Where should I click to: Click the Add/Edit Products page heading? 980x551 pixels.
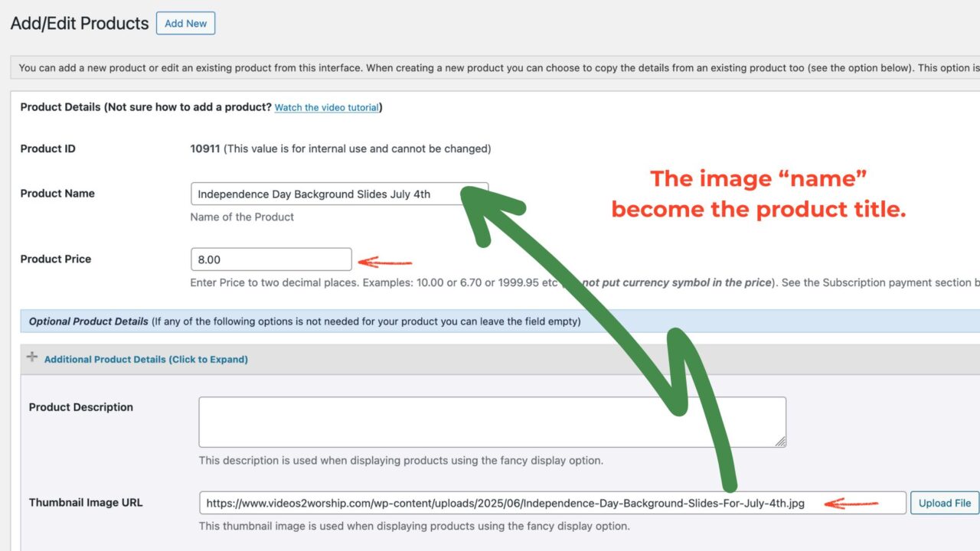[80, 24]
